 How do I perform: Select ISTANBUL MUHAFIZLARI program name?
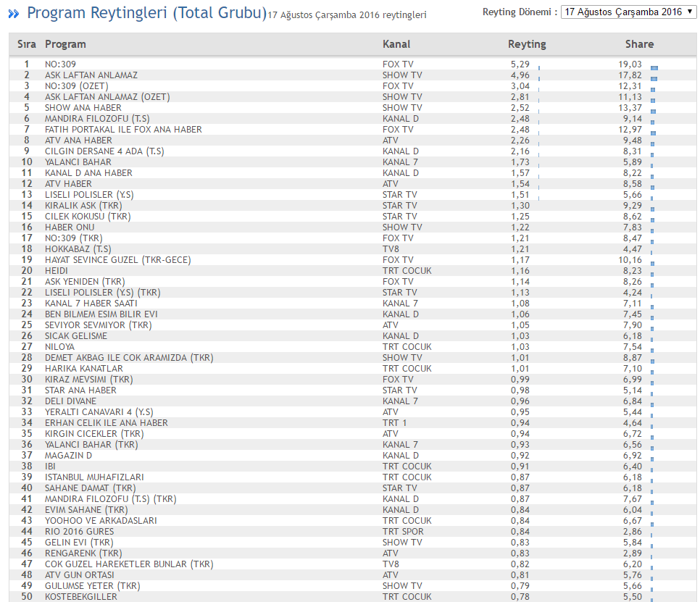94,477
